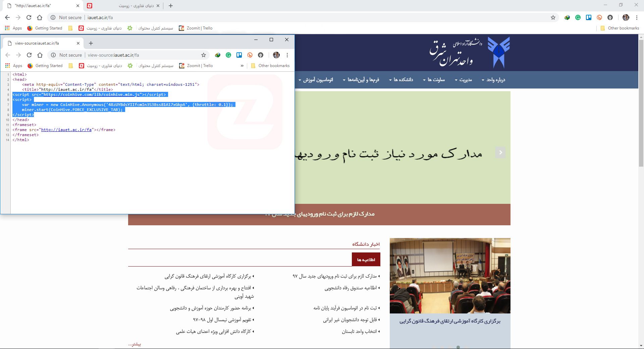Screen dimensions: 644x349
Task: Expand hidden bookmarks chevron in view-source window
Action: pos(242,66)
